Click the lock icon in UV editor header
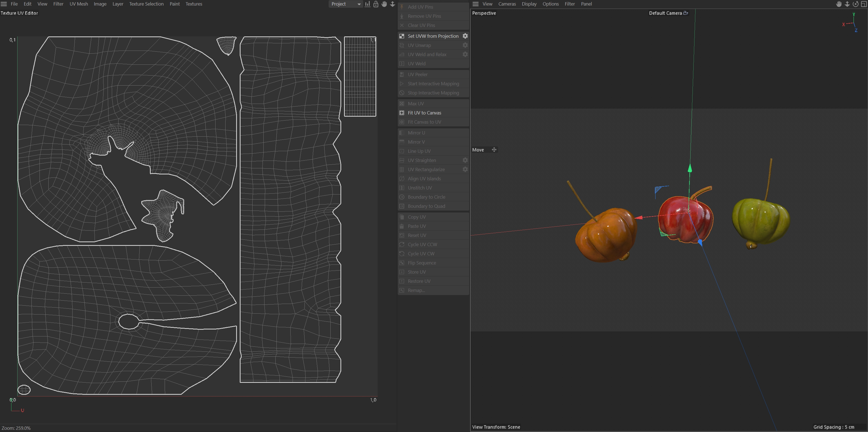This screenshot has height=432, width=868. click(376, 4)
